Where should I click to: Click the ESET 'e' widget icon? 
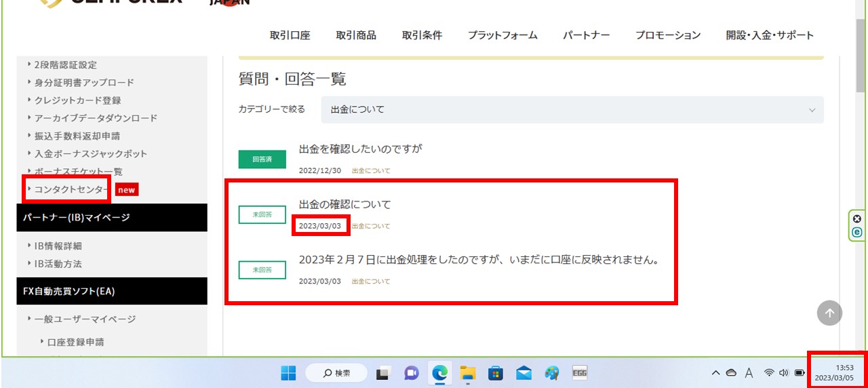pyautogui.click(x=856, y=232)
